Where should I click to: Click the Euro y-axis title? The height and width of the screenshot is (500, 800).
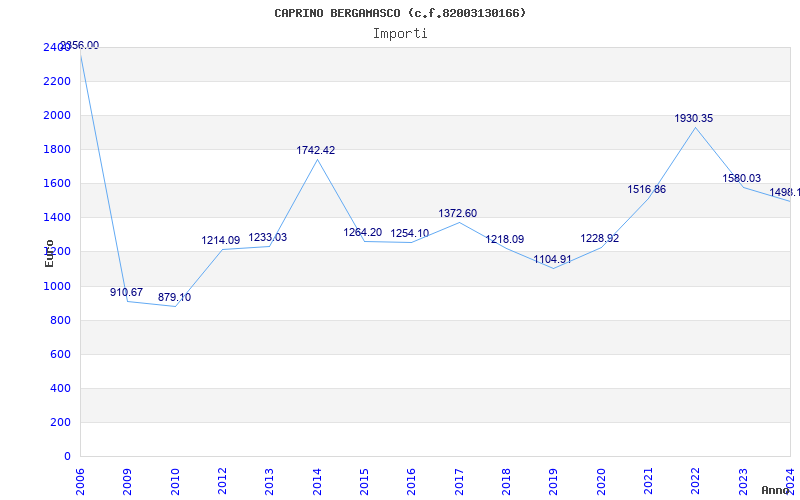[x=49, y=254]
